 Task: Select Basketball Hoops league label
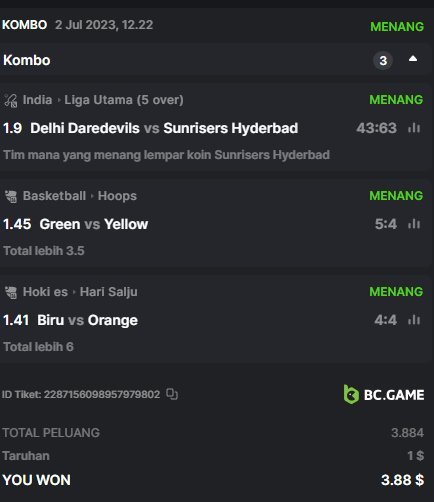tap(80, 196)
